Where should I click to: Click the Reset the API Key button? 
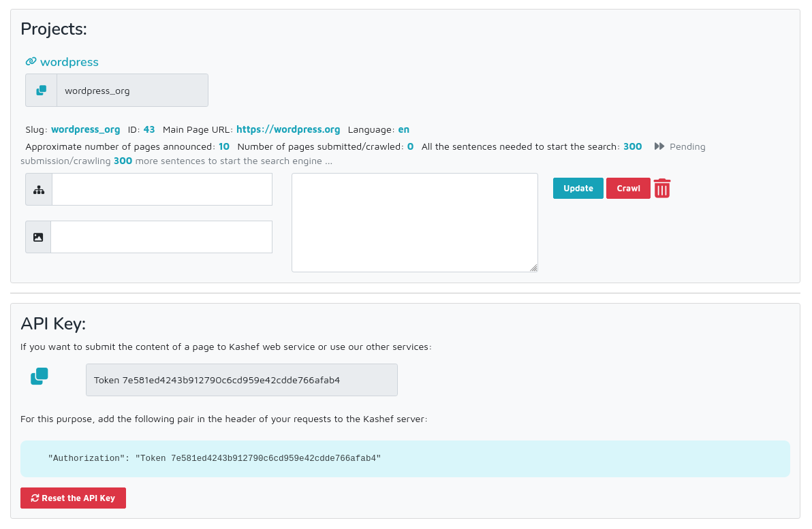[x=73, y=498]
